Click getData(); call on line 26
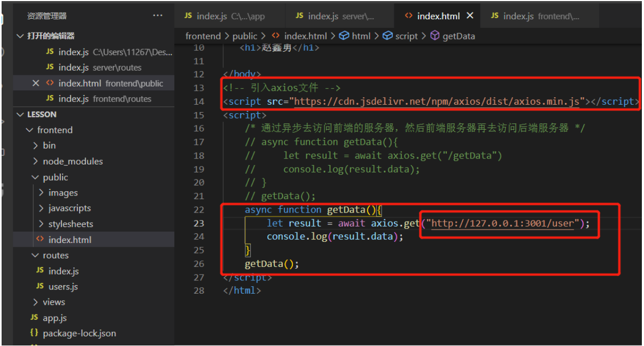644x346 pixels. coord(272,264)
